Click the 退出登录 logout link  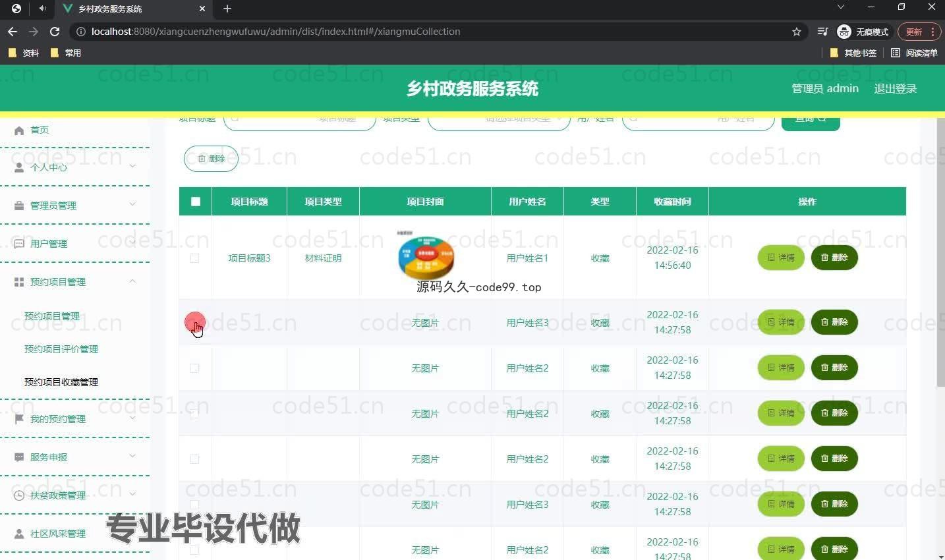(895, 89)
